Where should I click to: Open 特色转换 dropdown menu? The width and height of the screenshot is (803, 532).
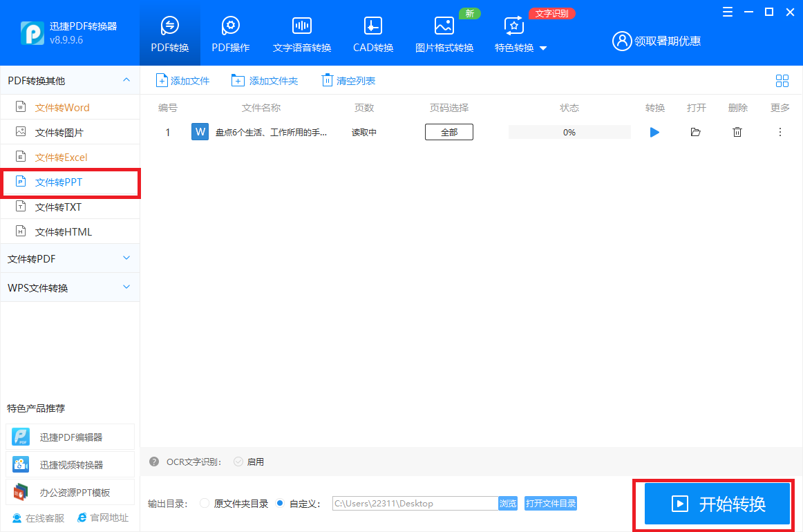520,34
